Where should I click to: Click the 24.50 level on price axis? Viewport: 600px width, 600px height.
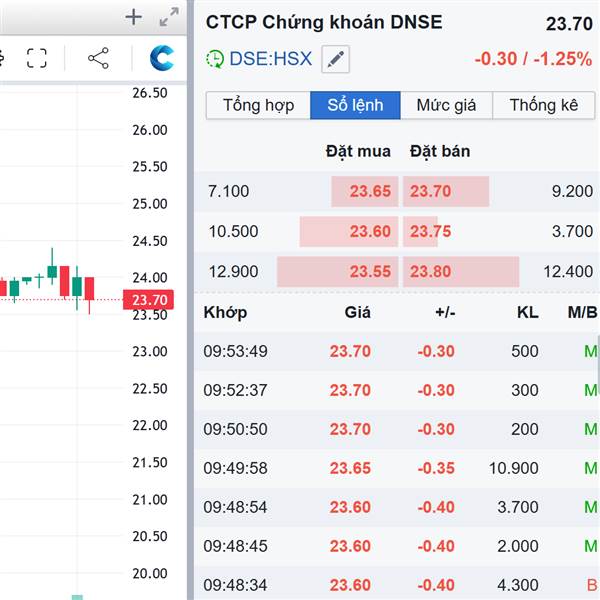click(150, 241)
